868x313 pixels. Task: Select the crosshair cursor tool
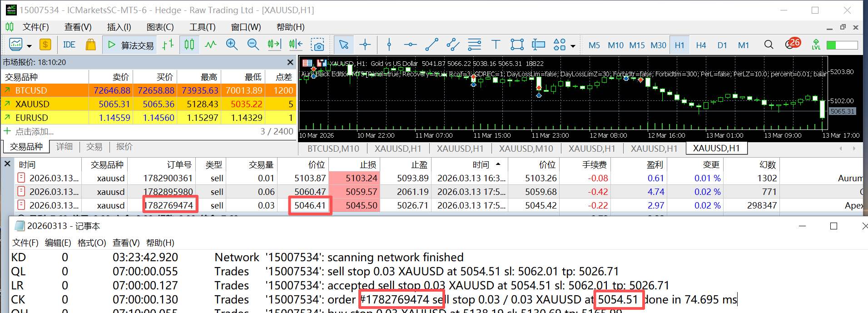point(365,45)
